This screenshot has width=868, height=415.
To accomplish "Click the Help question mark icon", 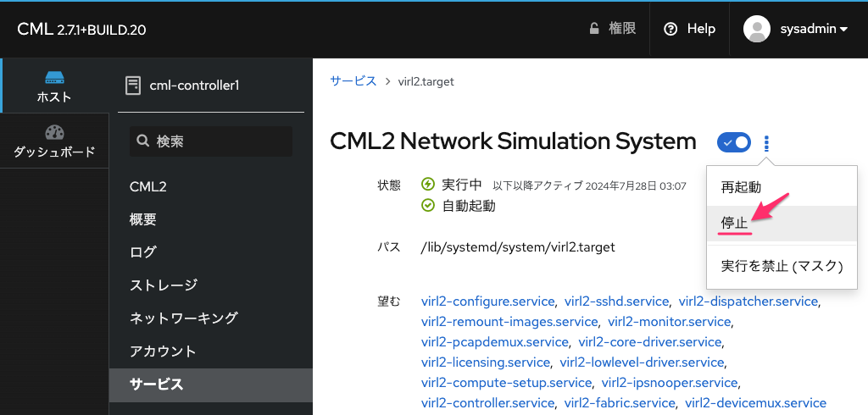I will 670,29.
